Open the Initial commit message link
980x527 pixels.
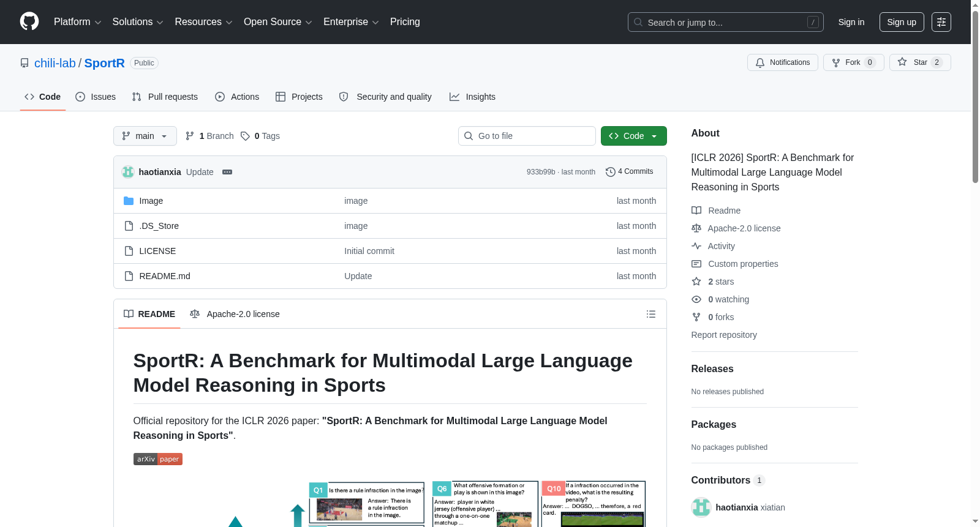click(x=369, y=251)
